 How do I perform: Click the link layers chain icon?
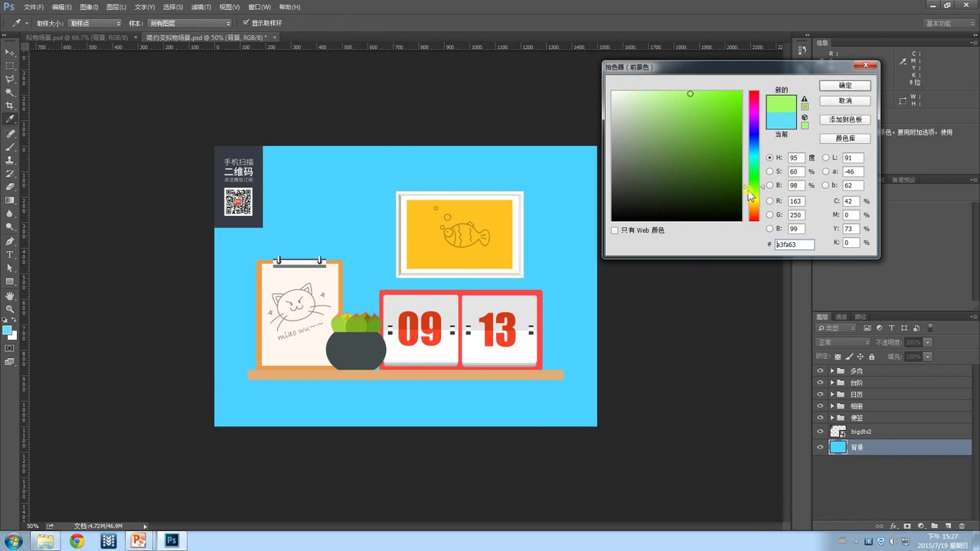[x=880, y=527]
